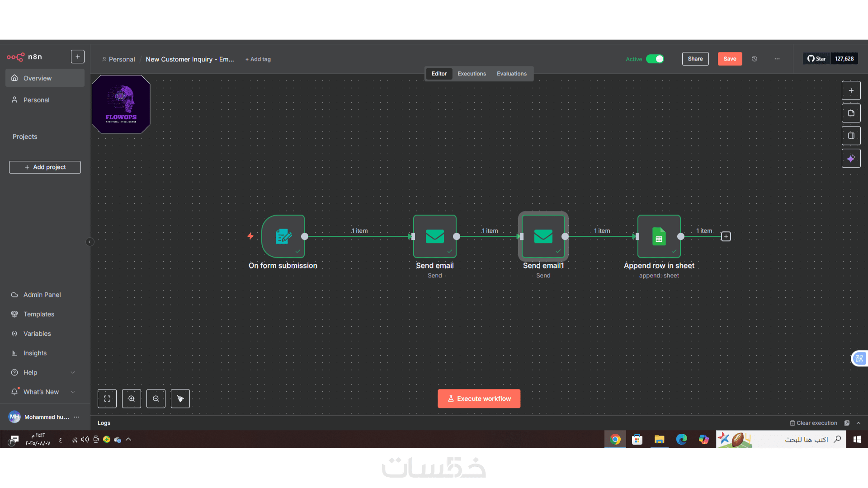868x488 pixels.
Task: Click the Save button
Action: (730, 59)
